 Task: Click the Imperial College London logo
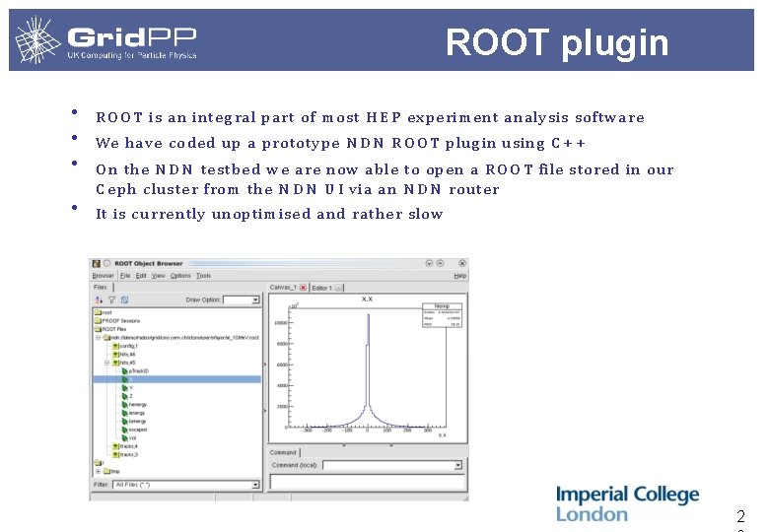click(627, 503)
